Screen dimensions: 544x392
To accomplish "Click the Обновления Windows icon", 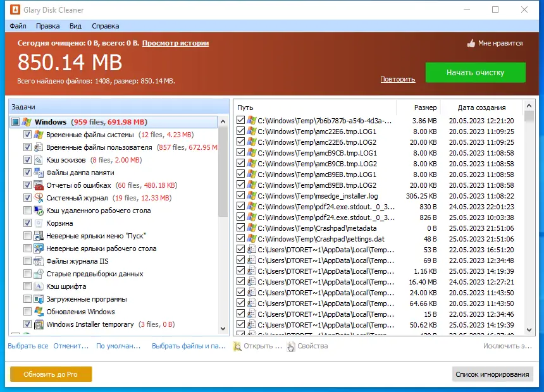I will [39, 312].
